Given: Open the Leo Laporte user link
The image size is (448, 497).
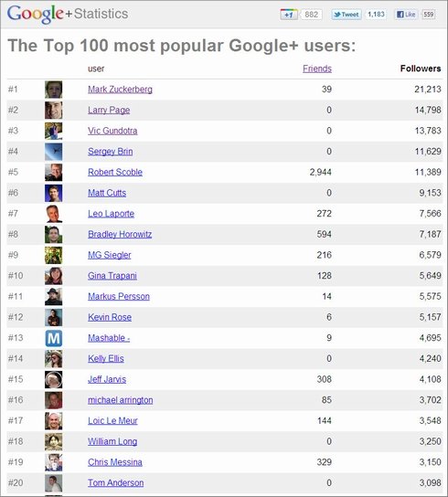Looking at the screenshot, I should 111,214.
